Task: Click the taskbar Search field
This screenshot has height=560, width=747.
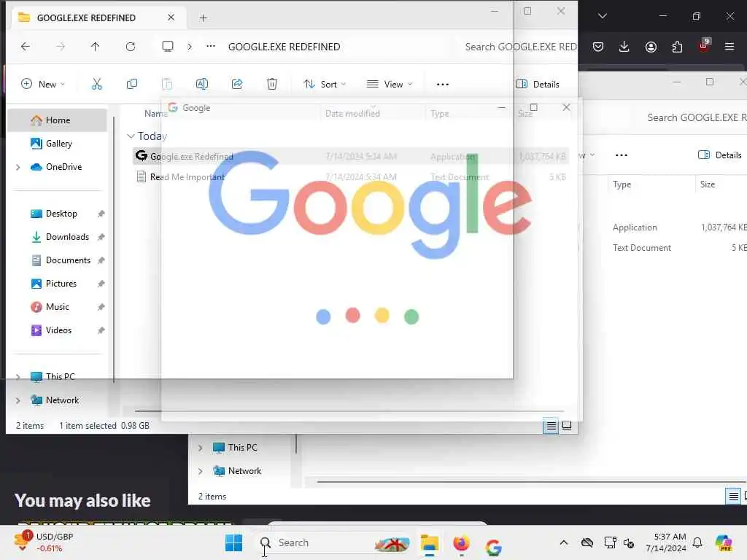Action: (x=333, y=542)
